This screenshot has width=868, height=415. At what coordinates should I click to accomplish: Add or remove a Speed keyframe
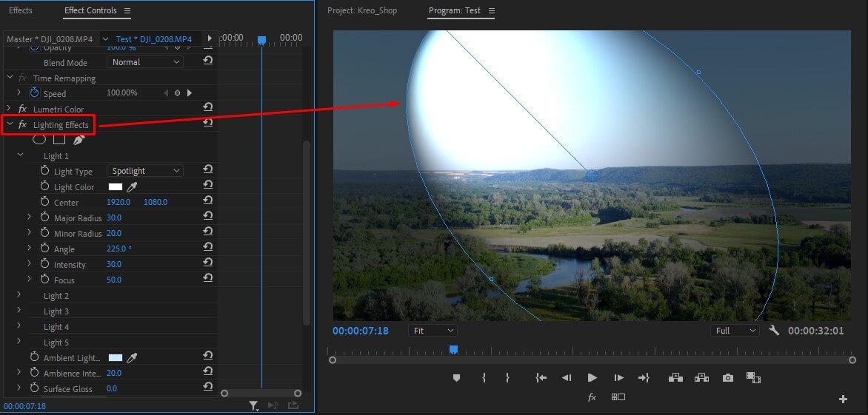(177, 92)
